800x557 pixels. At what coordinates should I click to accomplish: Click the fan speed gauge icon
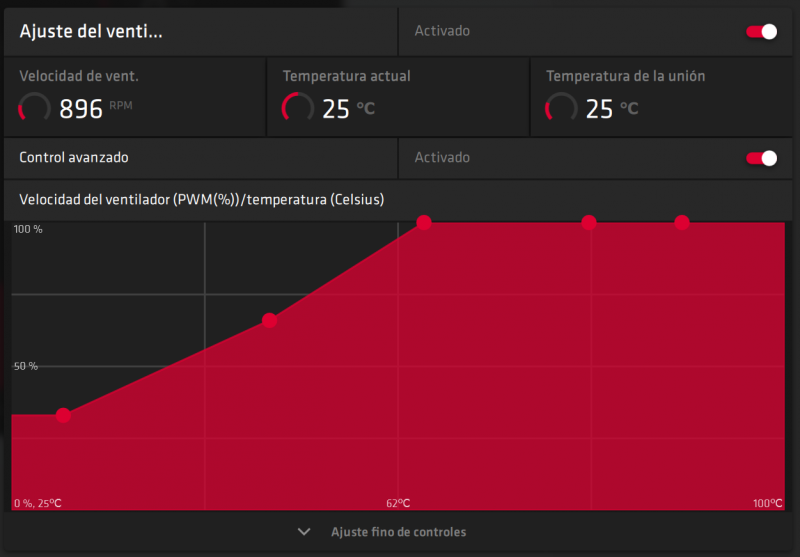coord(35,108)
